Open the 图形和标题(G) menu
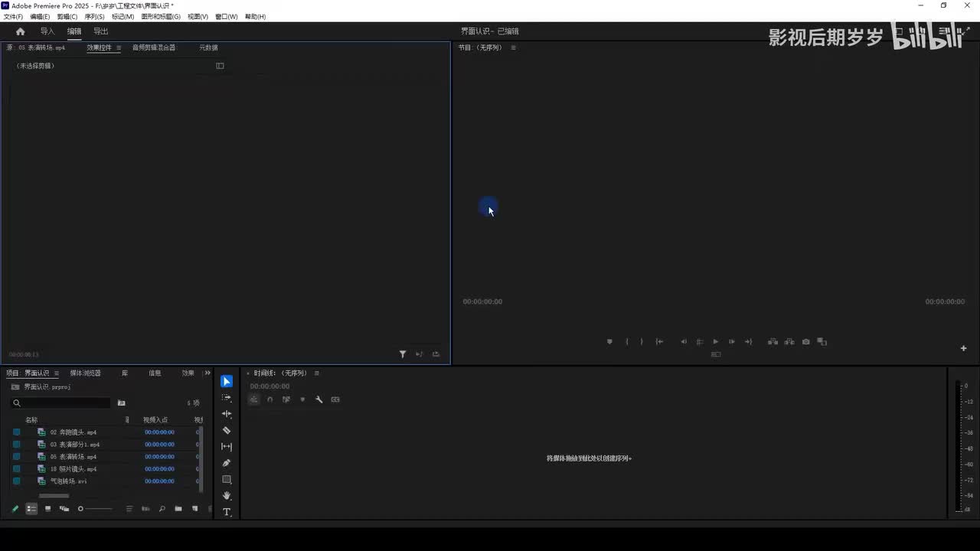 [161, 17]
